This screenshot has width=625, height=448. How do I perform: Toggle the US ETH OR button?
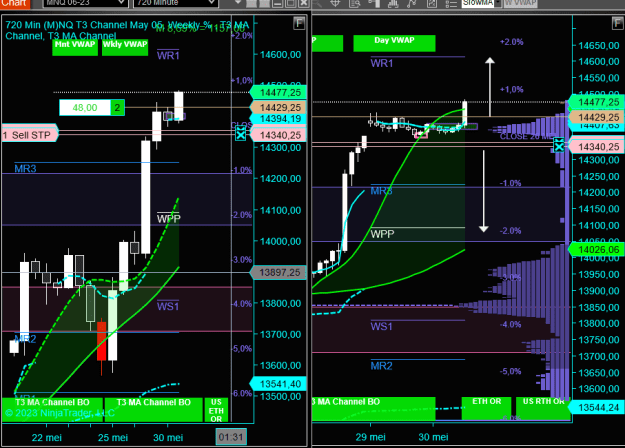(x=216, y=410)
